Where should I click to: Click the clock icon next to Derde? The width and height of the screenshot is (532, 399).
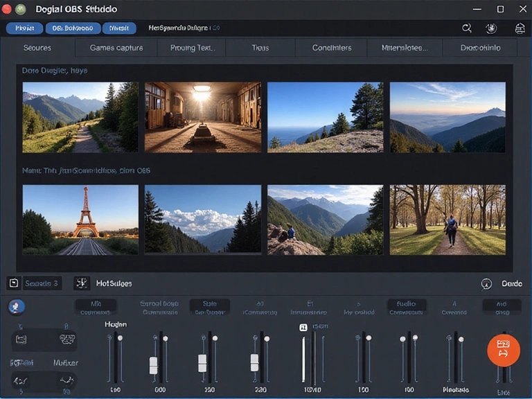486,283
